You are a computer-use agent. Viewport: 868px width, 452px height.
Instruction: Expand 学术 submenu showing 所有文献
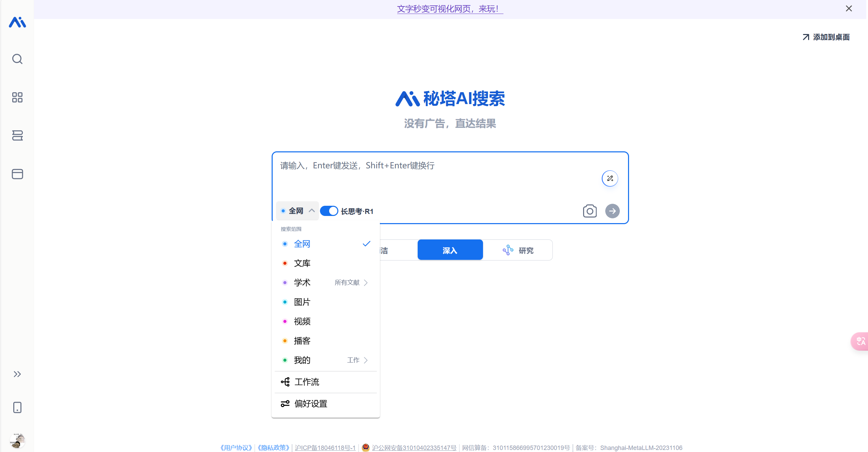pos(351,283)
